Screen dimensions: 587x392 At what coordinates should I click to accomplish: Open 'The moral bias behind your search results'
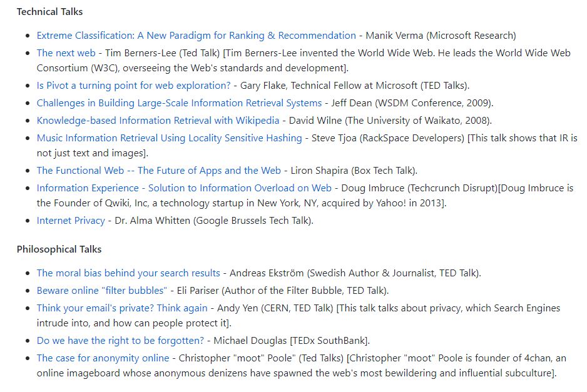tap(128, 273)
